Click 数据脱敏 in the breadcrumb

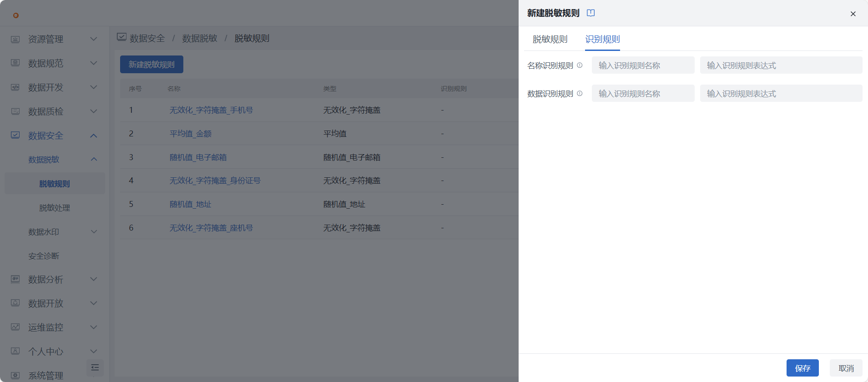tap(200, 38)
